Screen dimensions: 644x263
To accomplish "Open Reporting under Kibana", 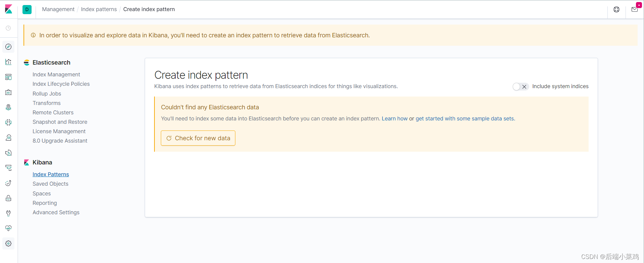I will [45, 203].
